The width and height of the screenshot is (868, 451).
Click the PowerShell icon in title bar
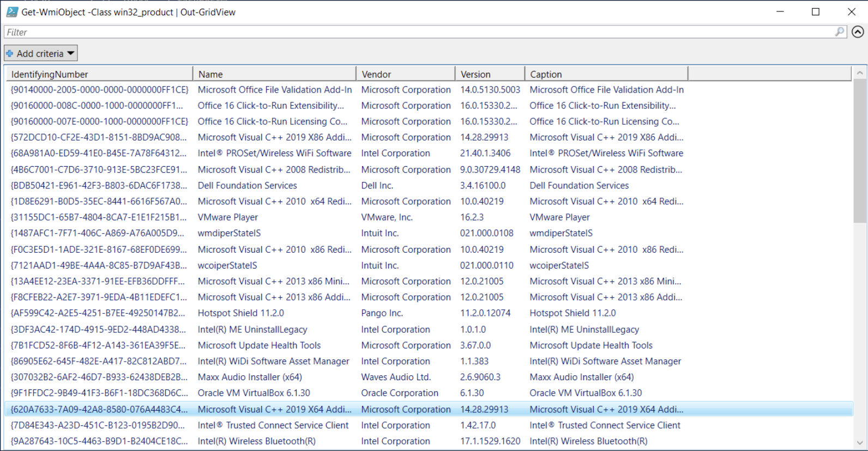click(x=11, y=11)
